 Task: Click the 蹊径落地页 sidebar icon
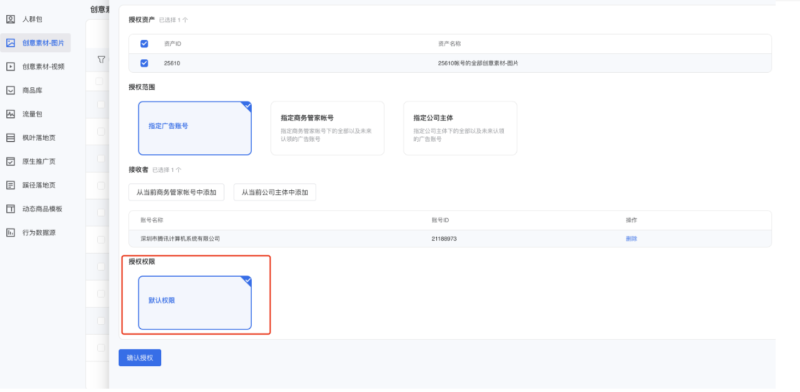[x=10, y=185]
